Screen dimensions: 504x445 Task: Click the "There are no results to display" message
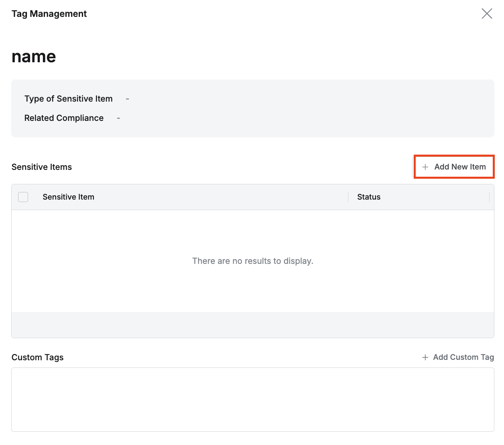pos(252,261)
